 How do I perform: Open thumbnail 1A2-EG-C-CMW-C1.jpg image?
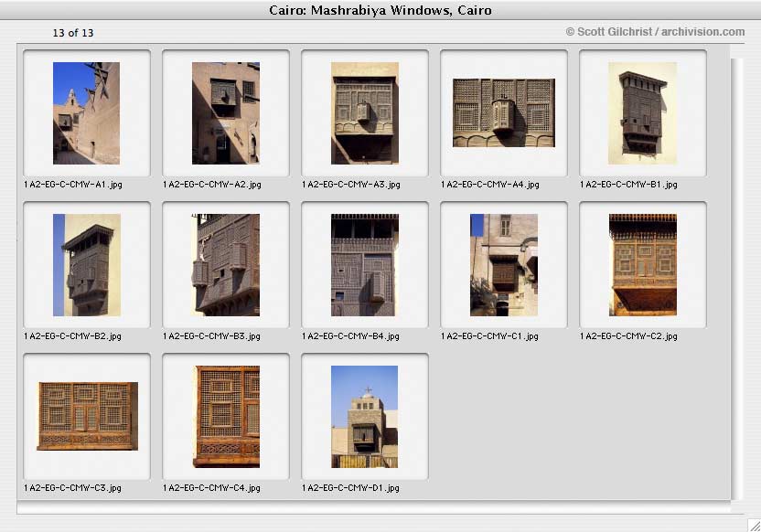coord(504,265)
